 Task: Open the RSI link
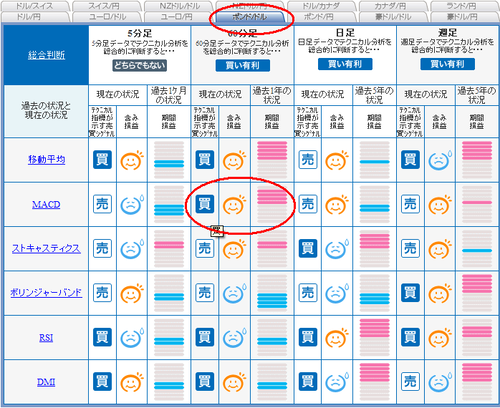46,338
